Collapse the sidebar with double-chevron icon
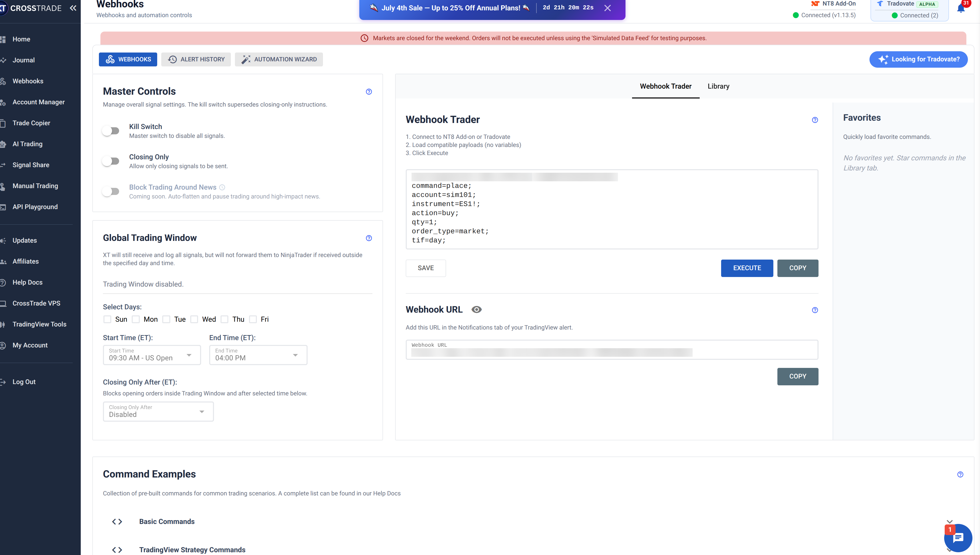 73,8
